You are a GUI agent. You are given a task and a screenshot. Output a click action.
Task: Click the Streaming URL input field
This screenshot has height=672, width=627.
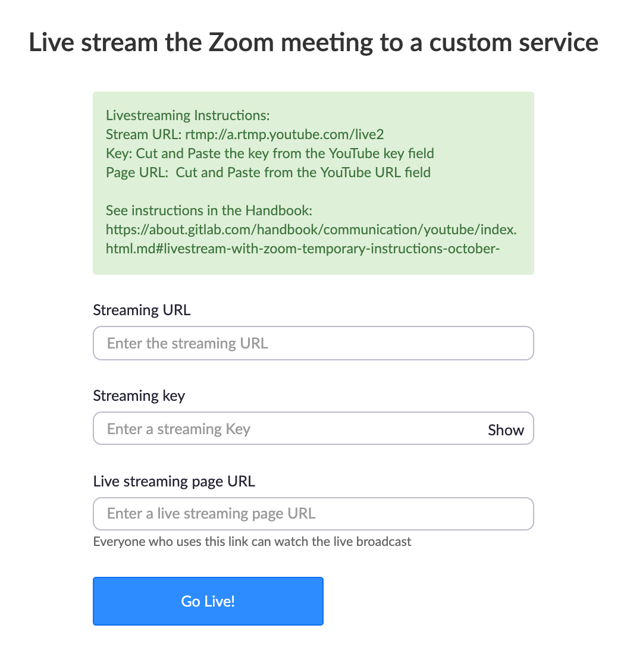(313, 343)
